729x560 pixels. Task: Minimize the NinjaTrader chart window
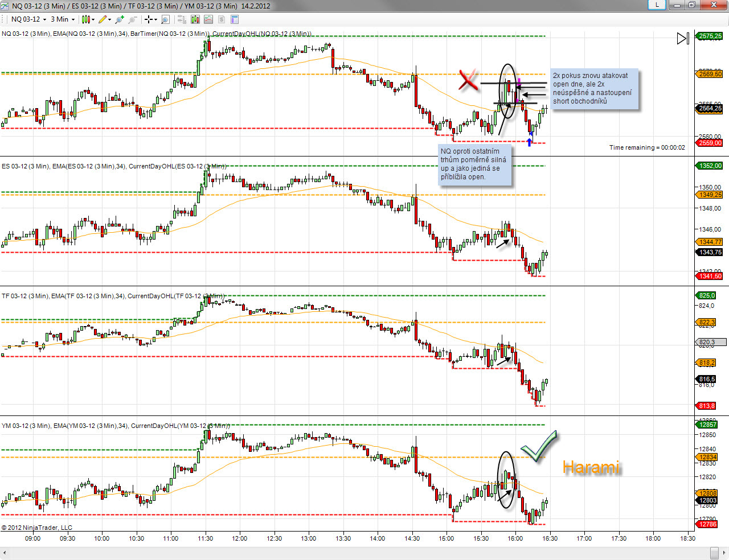[x=677, y=5]
